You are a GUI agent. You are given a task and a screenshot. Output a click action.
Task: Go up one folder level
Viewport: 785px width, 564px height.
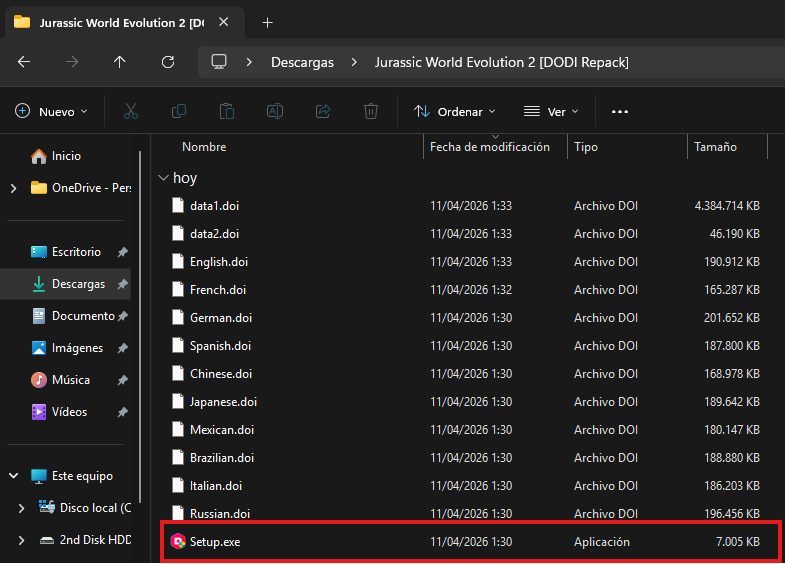click(x=119, y=62)
